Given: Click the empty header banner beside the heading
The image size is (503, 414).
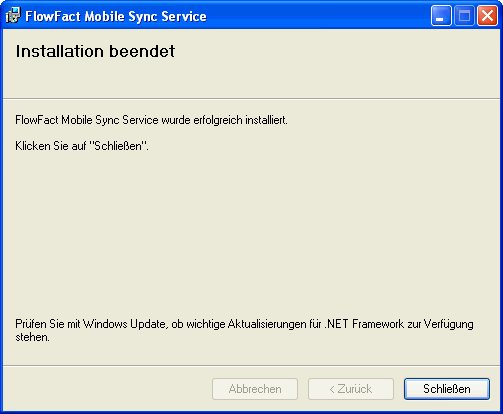Looking at the screenshot, I should 333,63.
